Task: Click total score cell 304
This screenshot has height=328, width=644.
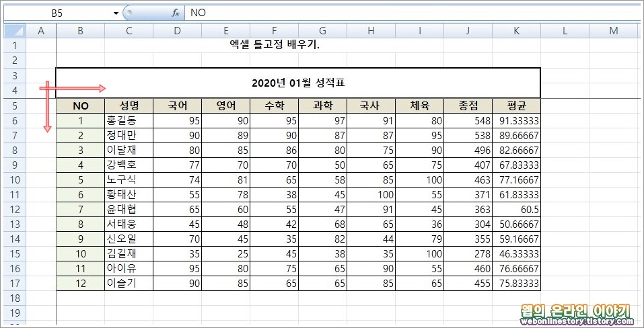Action: point(468,224)
